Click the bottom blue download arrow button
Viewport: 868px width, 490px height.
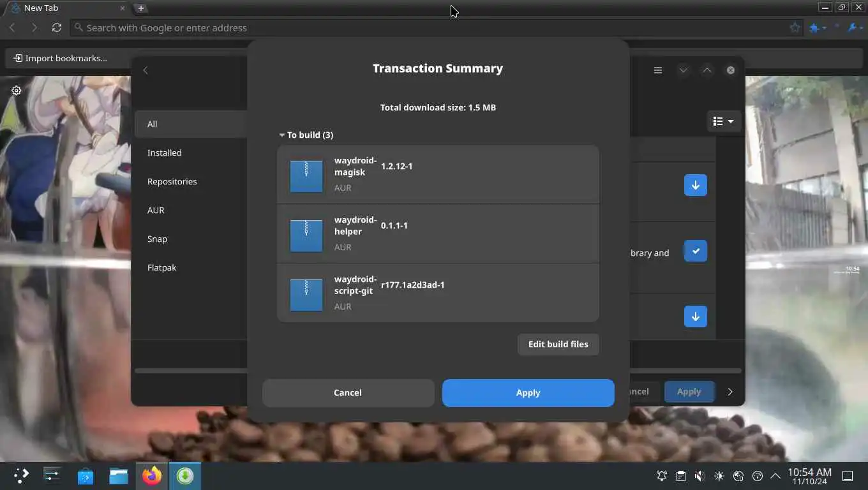click(x=696, y=316)
